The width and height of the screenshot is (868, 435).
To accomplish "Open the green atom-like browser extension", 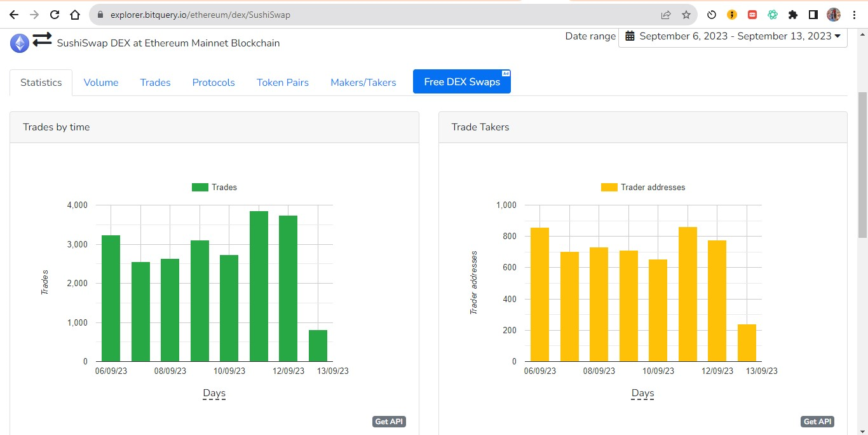I will [x=773, y=15].
